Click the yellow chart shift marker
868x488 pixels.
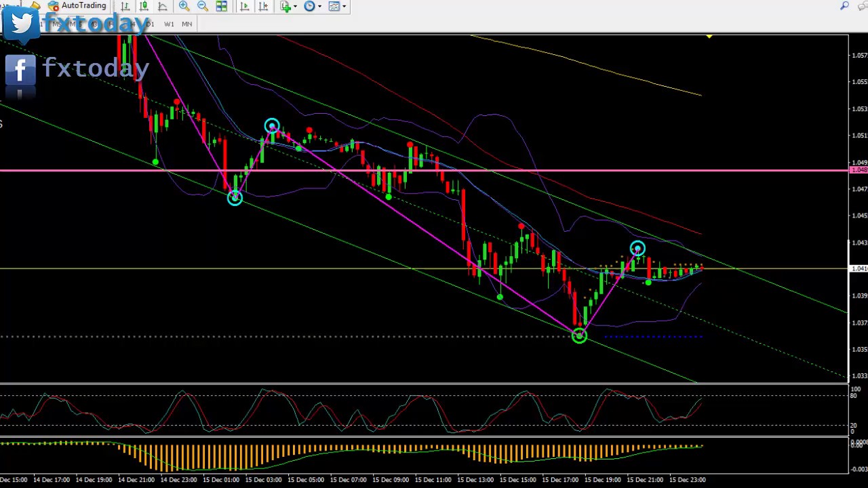pos(709,37)
